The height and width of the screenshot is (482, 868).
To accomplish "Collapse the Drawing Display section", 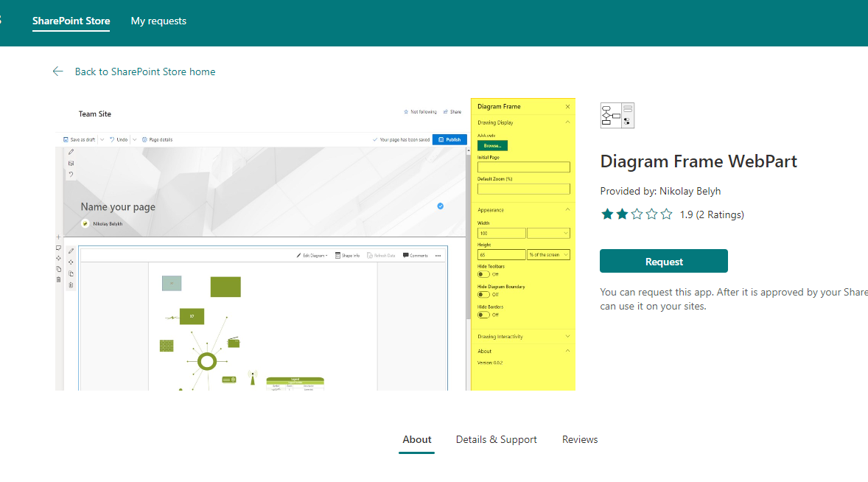I will (567, 122).
